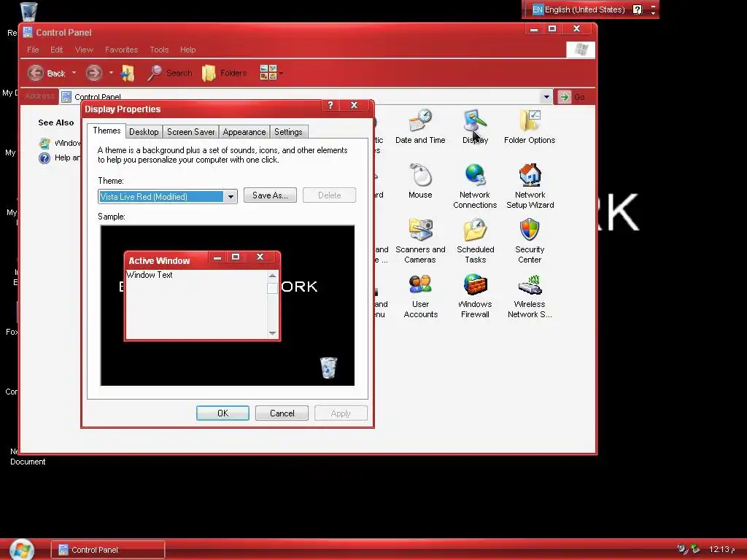Click the Help and Support link icon

[x=44, y=157]
